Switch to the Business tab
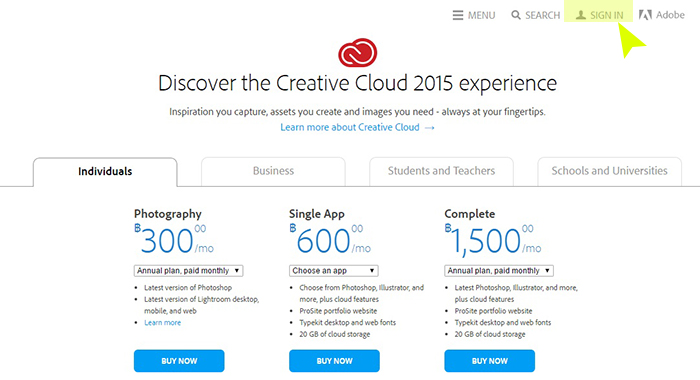The image size is (700, 380). click(x=273, y=171)
